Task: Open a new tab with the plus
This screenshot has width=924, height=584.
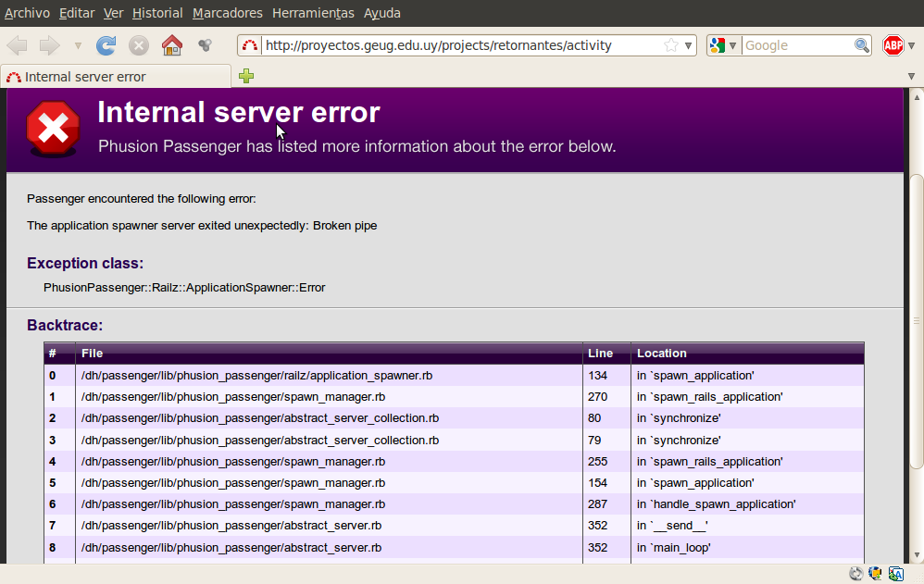Action: [246, 76]
